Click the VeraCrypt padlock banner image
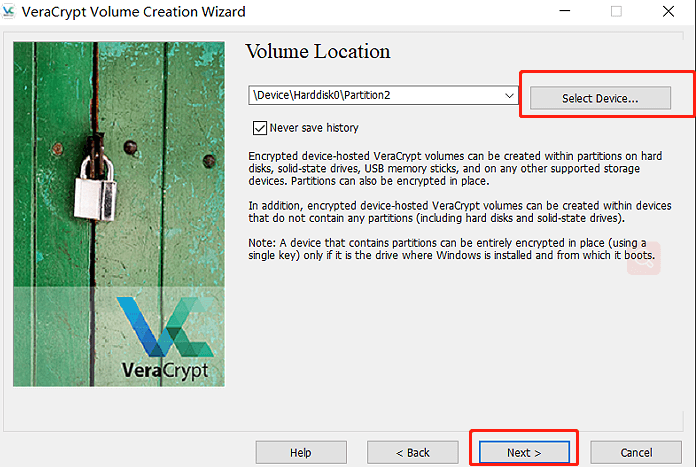This screenshot has width=696, height=467. click(x=119, y=214)
